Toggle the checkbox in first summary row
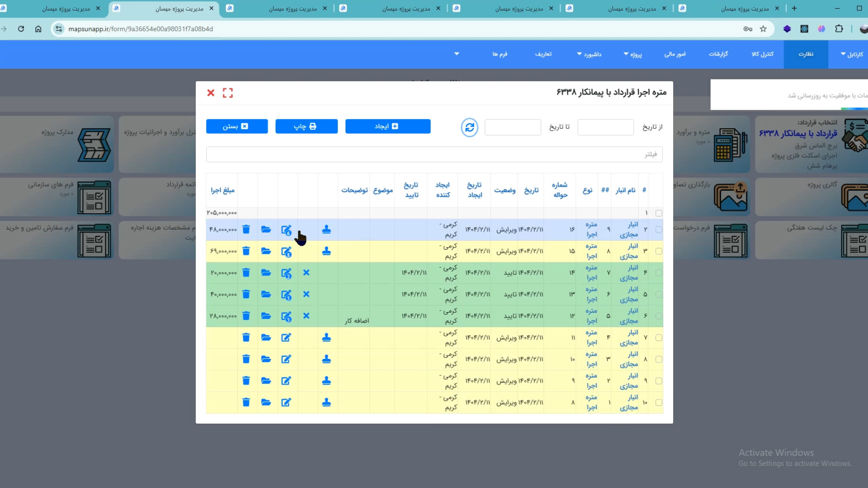Screen dimensions: 868x488 click(x=659, y=213)
